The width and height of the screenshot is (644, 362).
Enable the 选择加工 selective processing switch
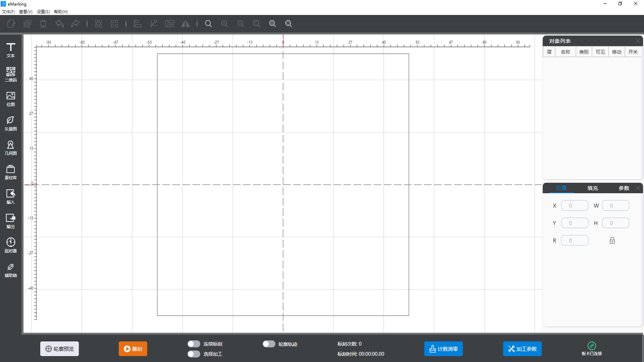tap(194, 354)
